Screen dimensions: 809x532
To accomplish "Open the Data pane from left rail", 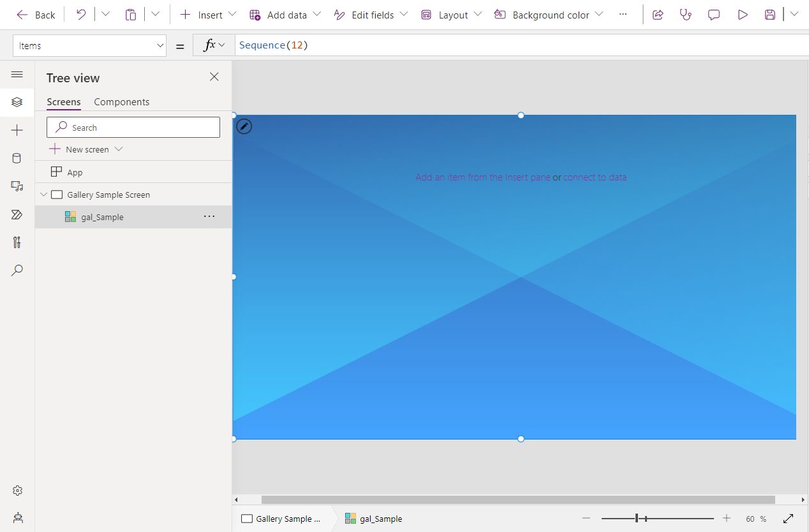I will click(x=17, y=158).
